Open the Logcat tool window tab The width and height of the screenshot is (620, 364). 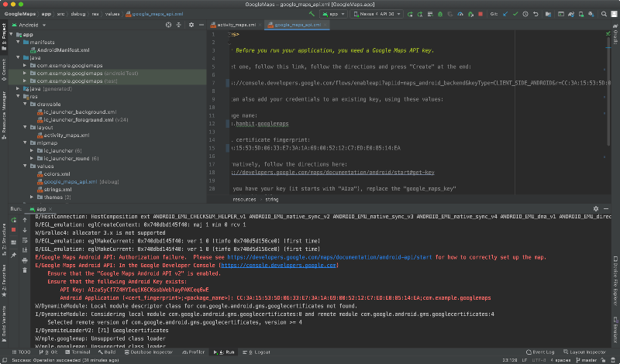257,352
